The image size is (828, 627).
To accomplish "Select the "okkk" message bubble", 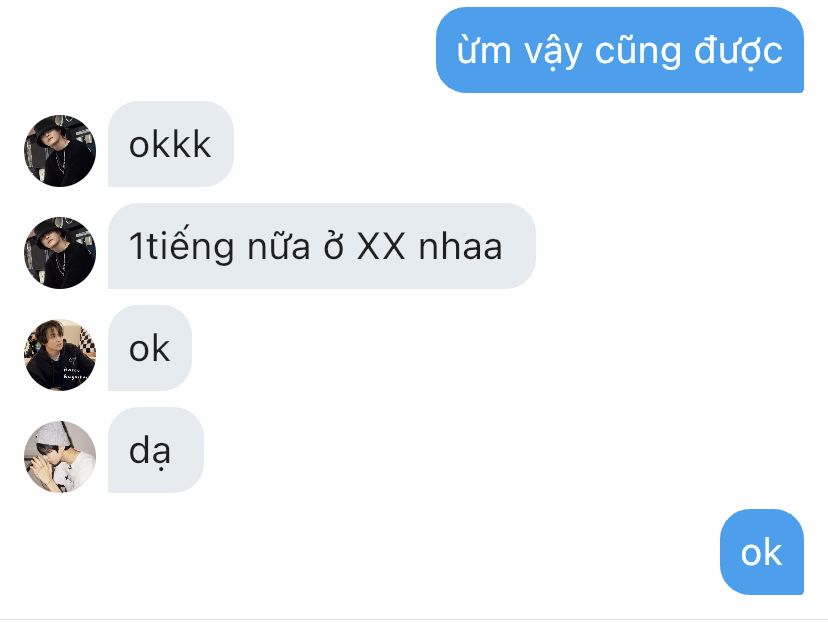I will [171, 144].
